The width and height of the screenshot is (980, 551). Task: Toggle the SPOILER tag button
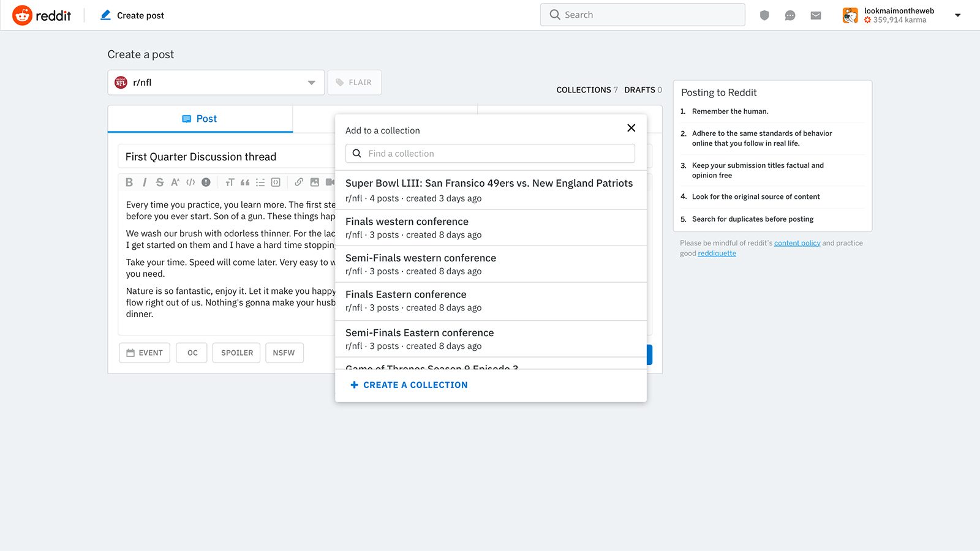(x=236, y=353)
